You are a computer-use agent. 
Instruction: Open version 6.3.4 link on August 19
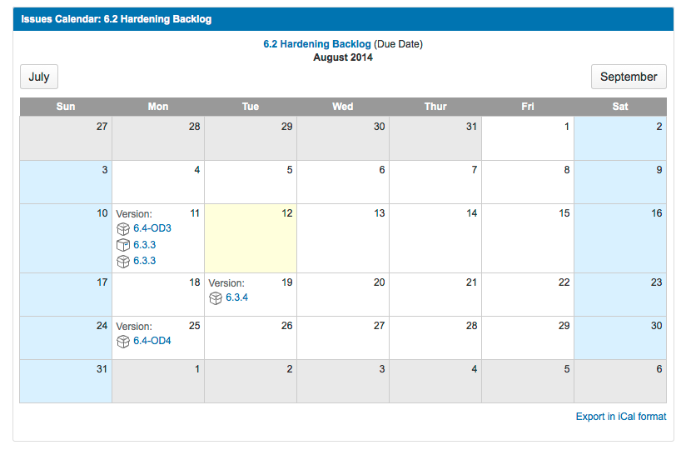(237, 298)
